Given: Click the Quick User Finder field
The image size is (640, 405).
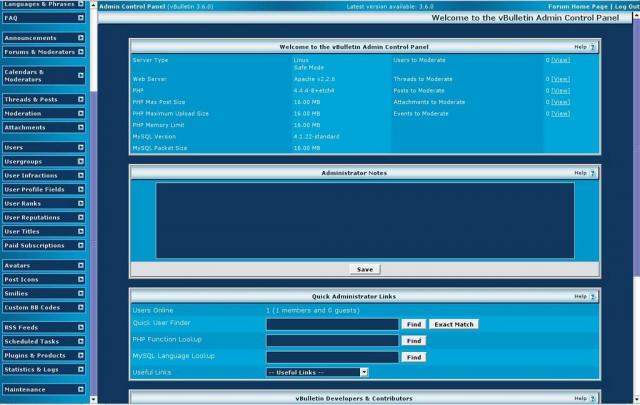Looking at the screenshot, I should pyautogui.click(x=332, y=324).
